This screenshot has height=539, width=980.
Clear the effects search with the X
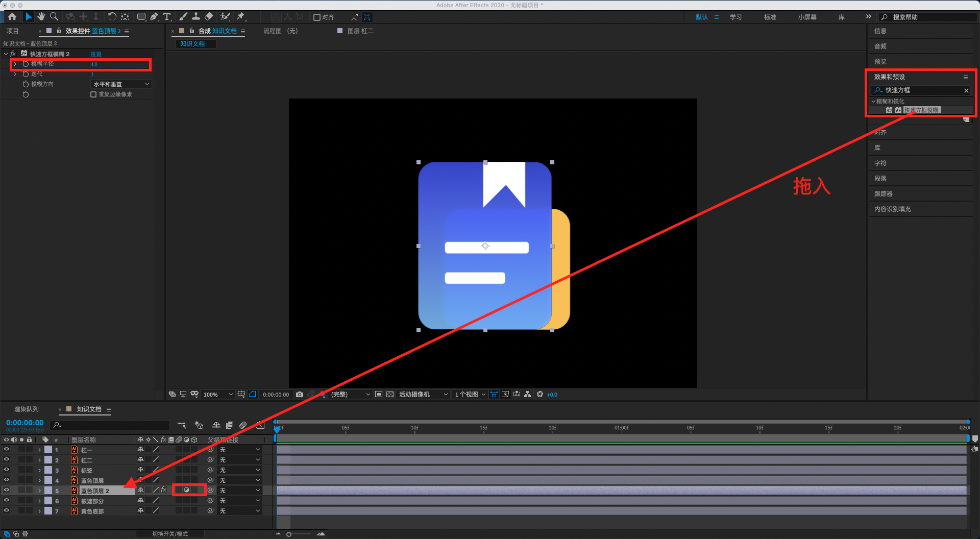point(966,90)
